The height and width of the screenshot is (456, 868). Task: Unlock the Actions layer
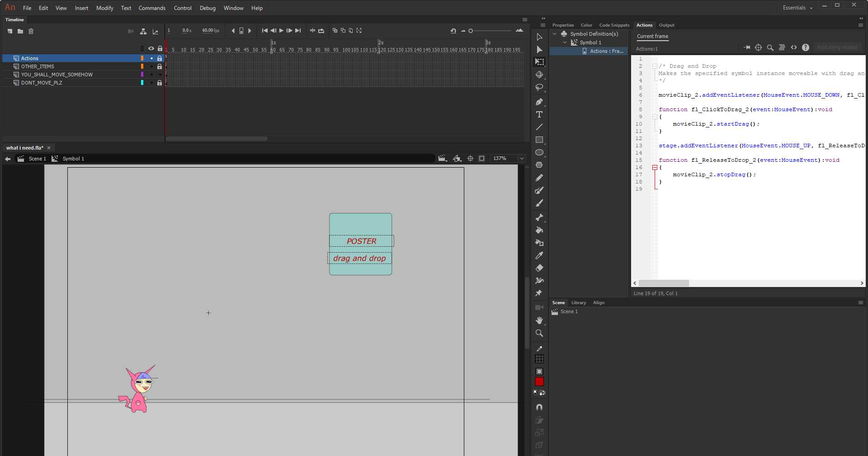coord(159,58)
